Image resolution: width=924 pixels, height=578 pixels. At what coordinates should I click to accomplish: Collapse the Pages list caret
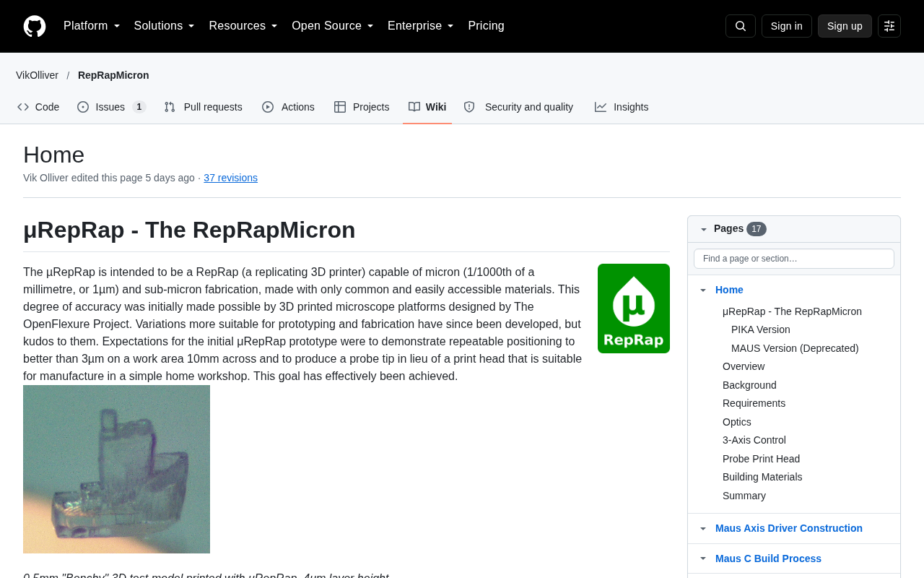click(x=704, y=229)
